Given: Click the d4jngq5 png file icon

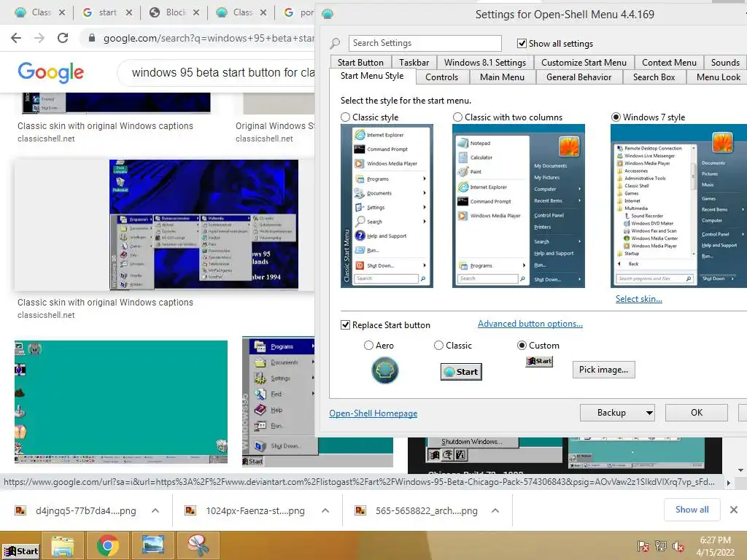Looking at the screenshot, I should click(x=20, y=510).
